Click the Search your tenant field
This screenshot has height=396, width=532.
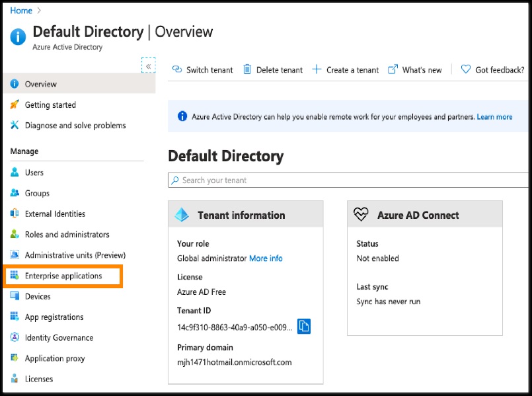pyautogui.click(x=348, y=180)
